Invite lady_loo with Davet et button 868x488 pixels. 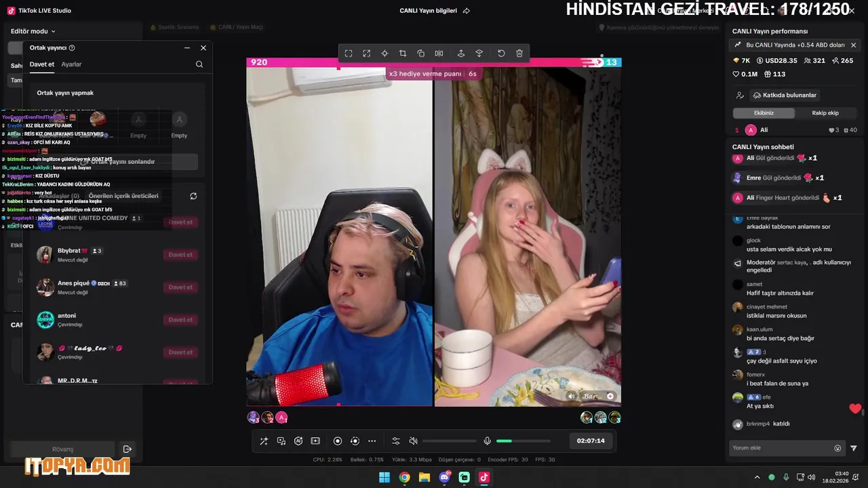(180, 352)
